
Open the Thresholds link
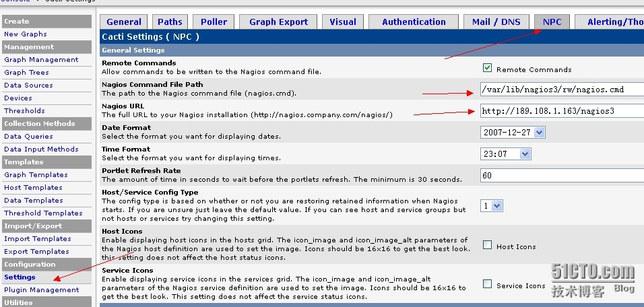point(24,111)
